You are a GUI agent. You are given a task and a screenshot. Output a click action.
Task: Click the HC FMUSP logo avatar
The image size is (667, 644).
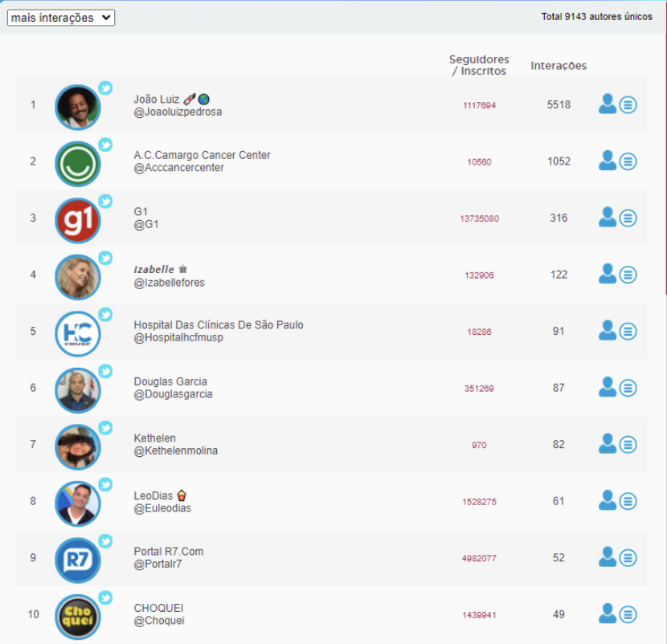tap(77, 333)
